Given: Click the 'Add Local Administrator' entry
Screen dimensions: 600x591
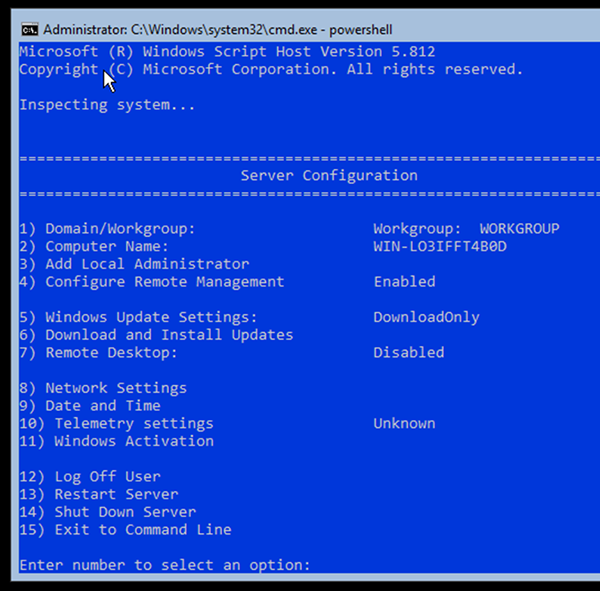Looking at the screenshot, I should point(134,264).
